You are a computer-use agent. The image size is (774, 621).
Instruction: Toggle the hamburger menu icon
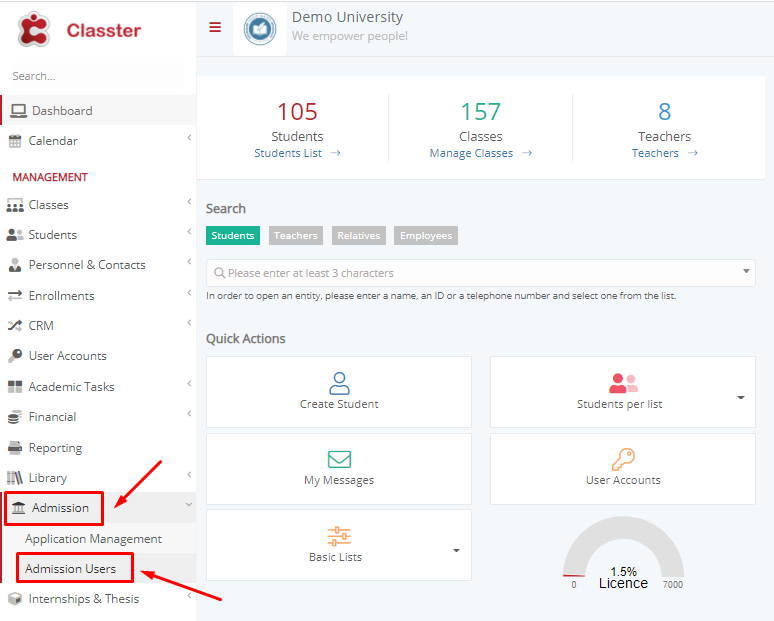click(x=215, y=27)
